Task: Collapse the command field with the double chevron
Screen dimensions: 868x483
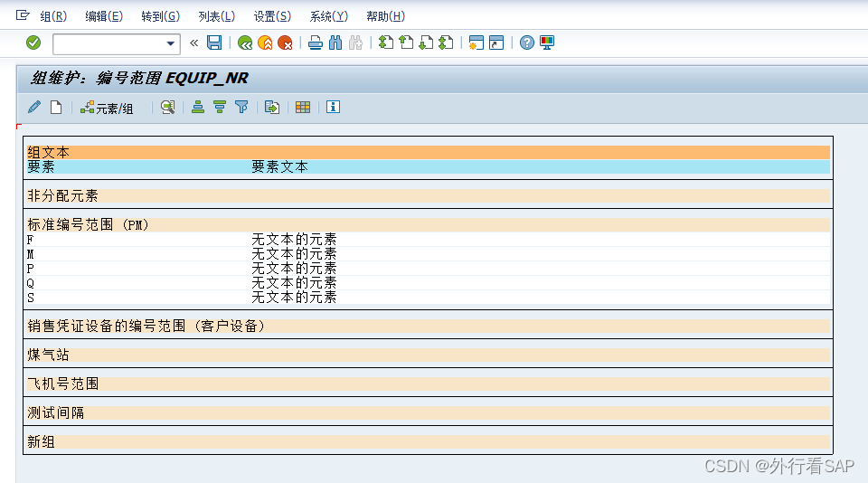Action: [x=193, y=43]
